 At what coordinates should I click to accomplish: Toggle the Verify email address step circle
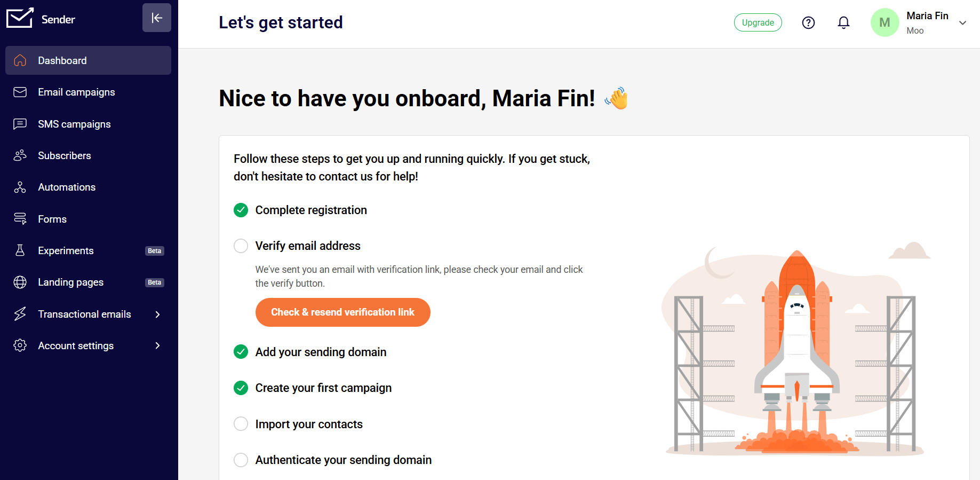(241, 246)
